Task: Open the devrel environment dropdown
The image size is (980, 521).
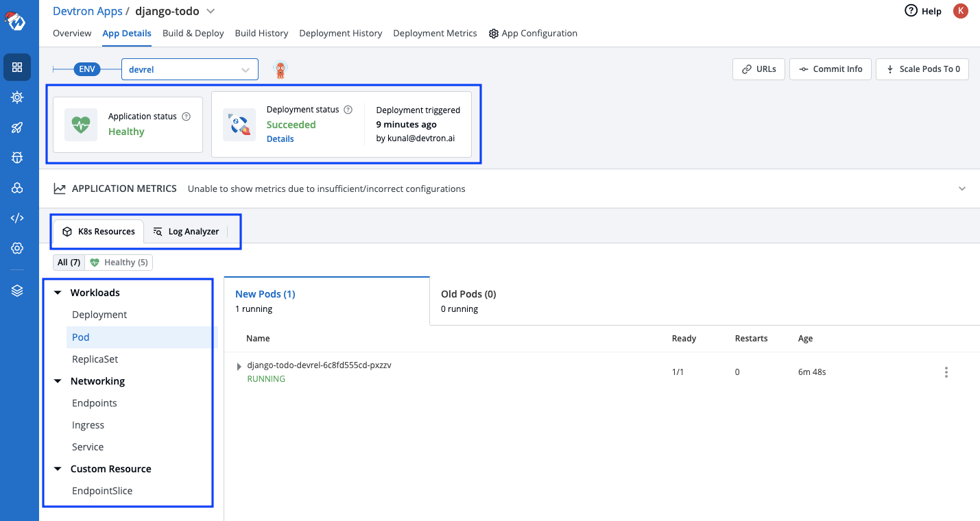Action: (189, 69)
